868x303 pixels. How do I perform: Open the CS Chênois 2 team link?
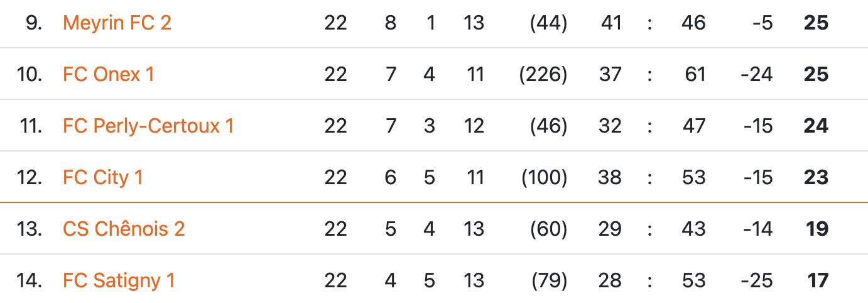124,229
